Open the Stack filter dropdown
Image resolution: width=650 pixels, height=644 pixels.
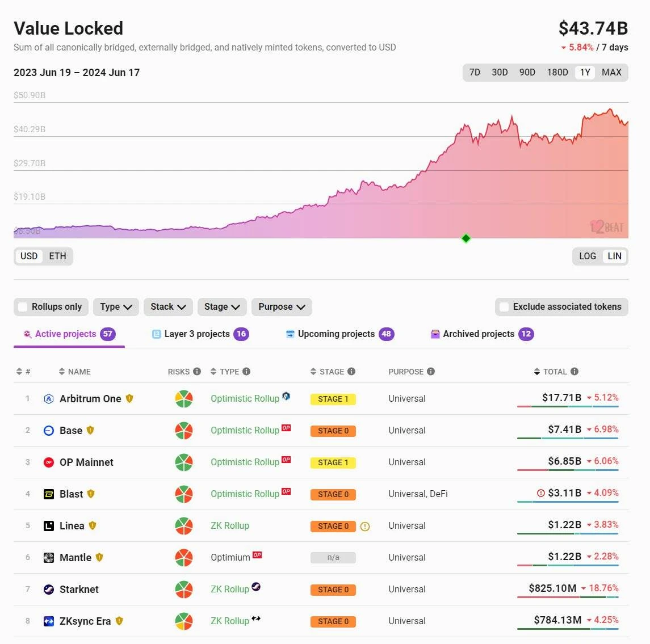(168, 306)
